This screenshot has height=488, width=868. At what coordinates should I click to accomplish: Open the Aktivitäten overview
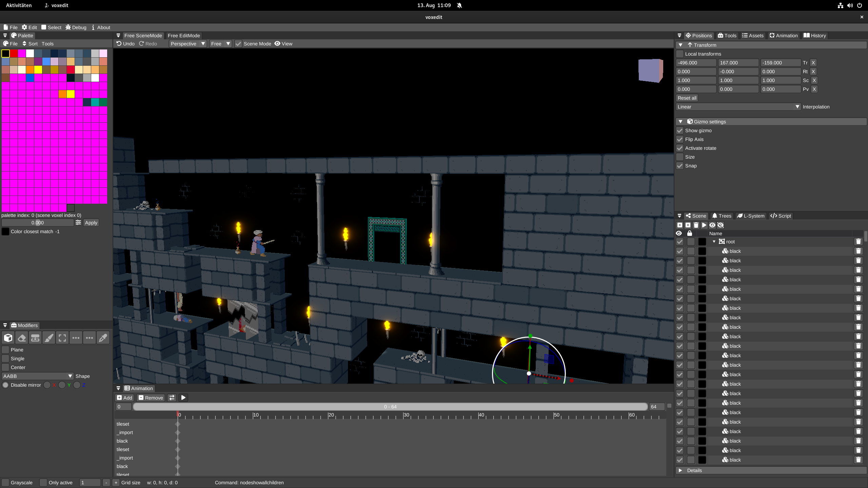pyautogui.click(x=19, y=5)
